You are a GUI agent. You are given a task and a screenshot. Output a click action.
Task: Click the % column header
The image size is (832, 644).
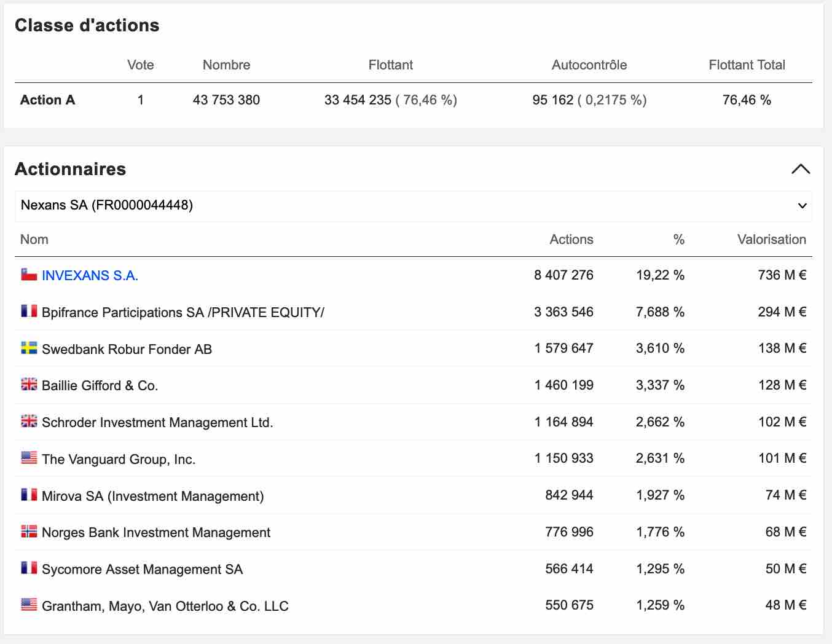(679, 240)
